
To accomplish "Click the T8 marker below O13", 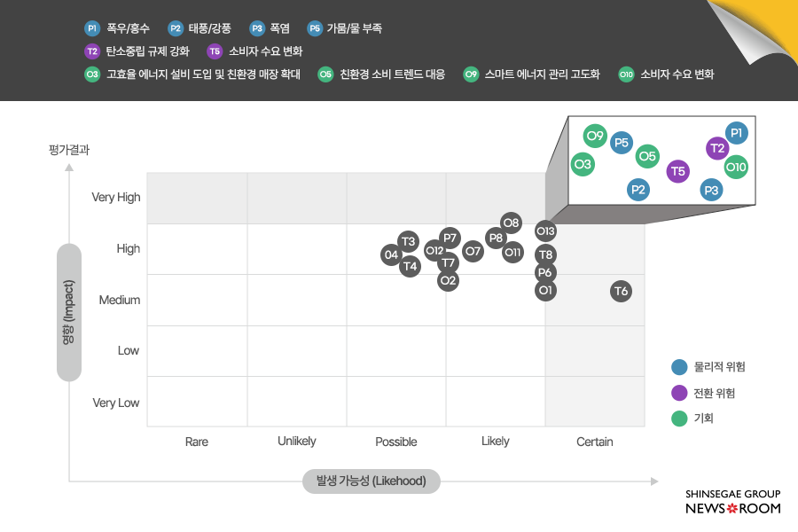I will pyautogui.click(x=546, y=255).
